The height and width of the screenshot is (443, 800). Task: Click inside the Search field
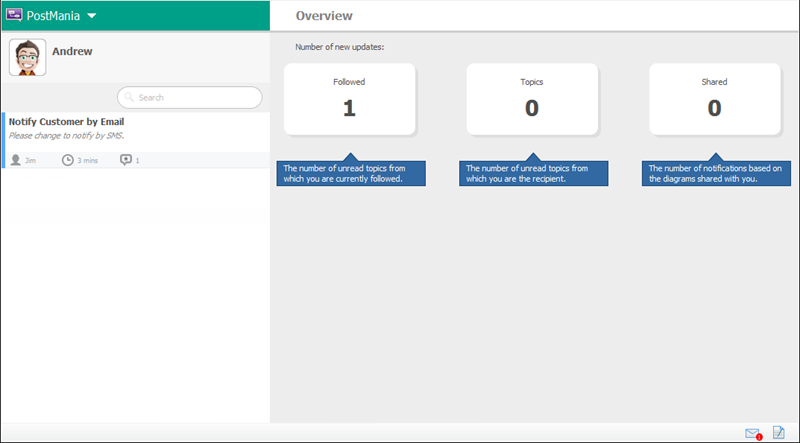(195, 98)
